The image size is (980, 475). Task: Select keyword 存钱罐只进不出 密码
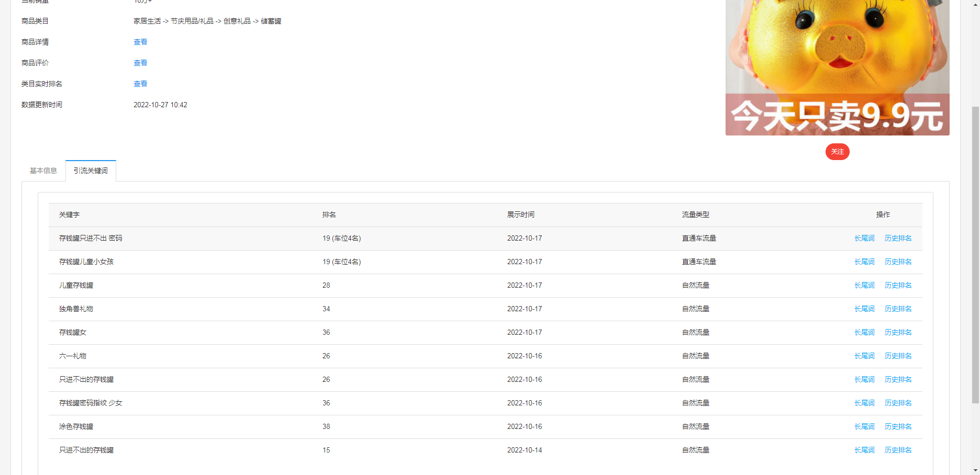click(x=91, y=238)
